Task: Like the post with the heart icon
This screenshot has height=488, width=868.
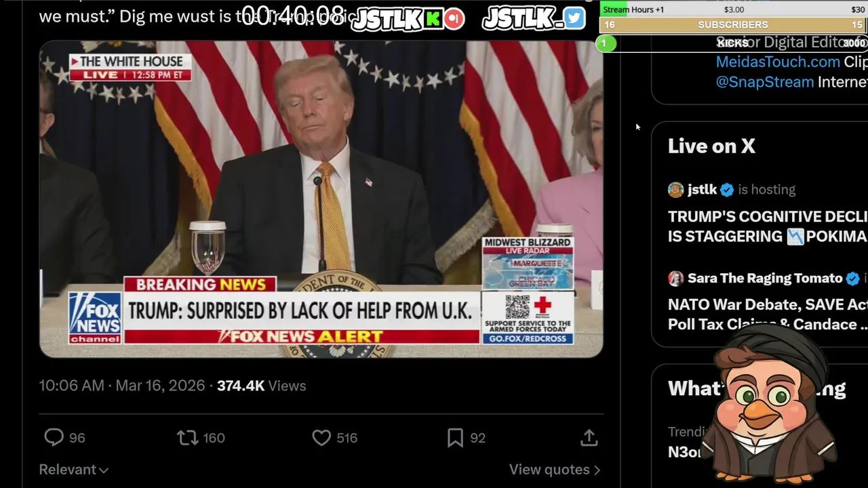Action: pyautogui.click(x=321, y=438)
